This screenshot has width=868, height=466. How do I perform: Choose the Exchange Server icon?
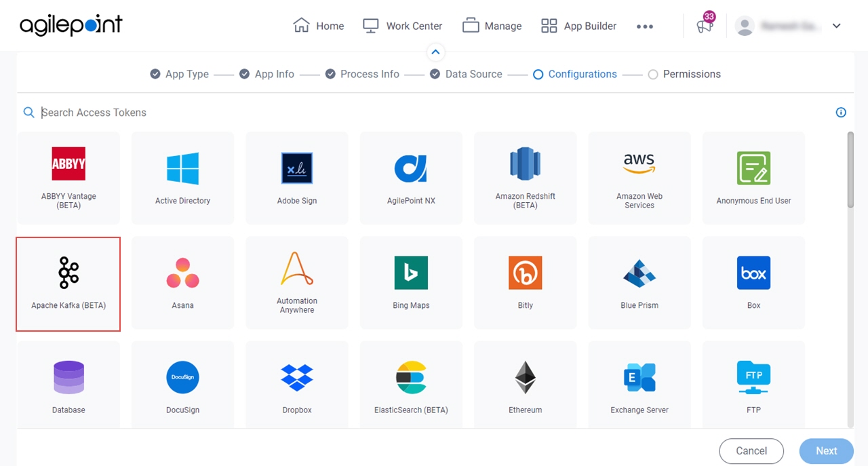pyautogui.click(x=639, y=377)
